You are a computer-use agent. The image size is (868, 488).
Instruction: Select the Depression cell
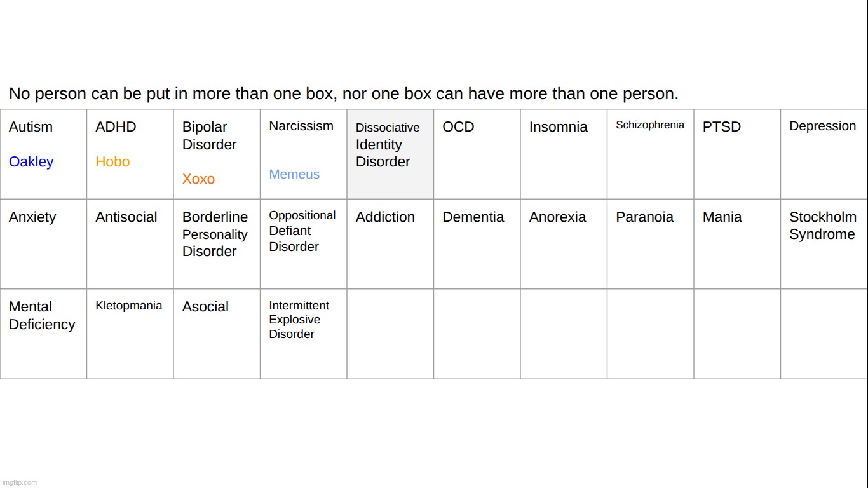824,154
